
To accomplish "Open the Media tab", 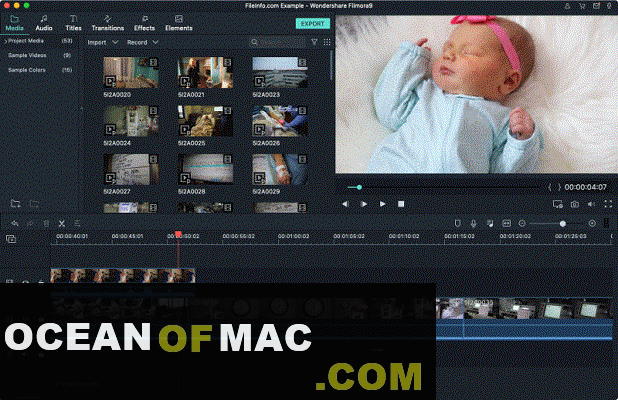I will [x=15, y=23].
